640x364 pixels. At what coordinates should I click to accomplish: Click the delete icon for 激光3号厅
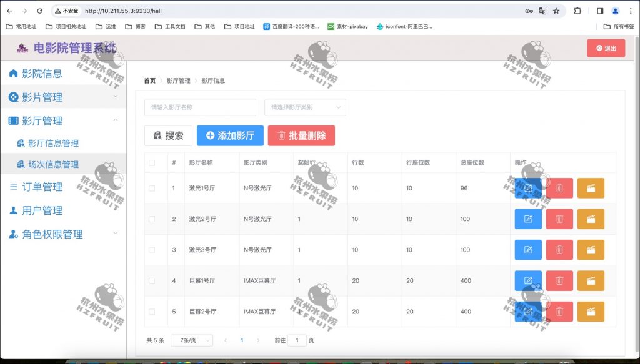(x=559, y=249)
